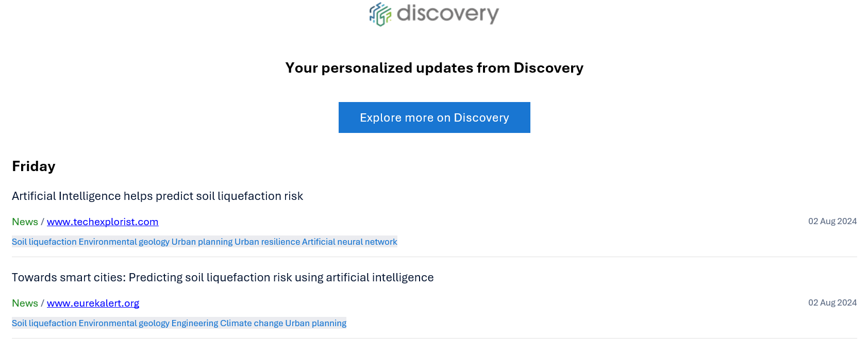This screenshot has width=868, height=354.
Task: Click the Artificial neural network tag
Action: 349,242
